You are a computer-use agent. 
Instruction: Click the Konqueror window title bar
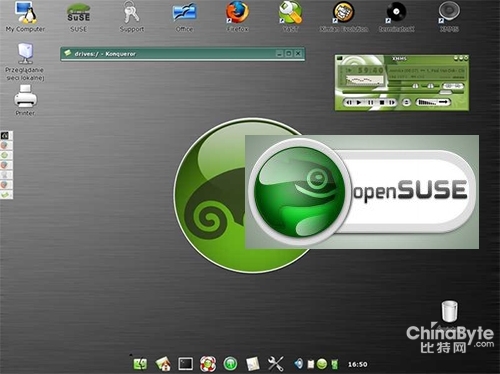coord(182,54)
